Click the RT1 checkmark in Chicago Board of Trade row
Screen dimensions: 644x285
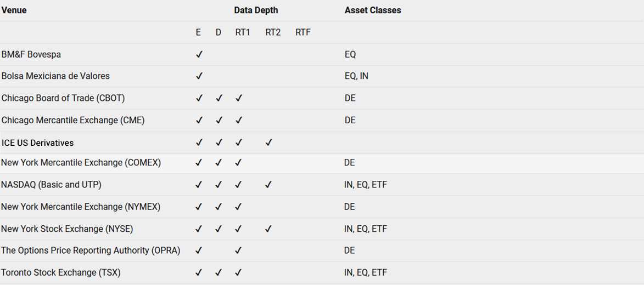click(239, 98)
